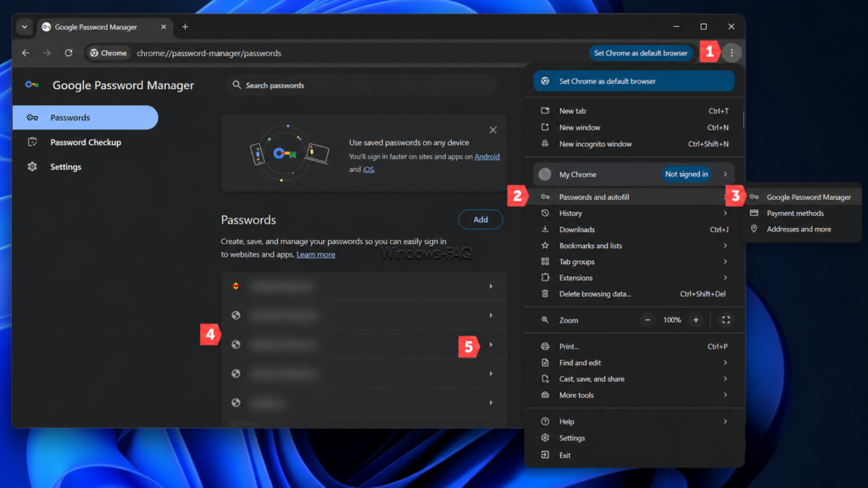
Task: Follow the Learn more link
Action: coord(315,254)
